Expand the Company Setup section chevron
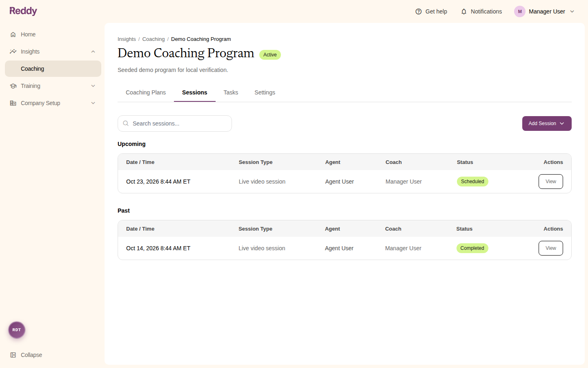The height and width of the screenshot is (368, 588). [x=93, y=103]
